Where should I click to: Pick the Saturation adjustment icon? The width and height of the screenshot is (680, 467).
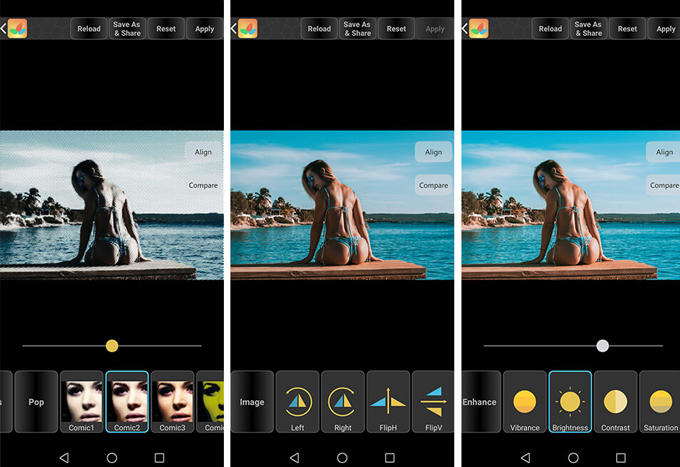[659, 401]
